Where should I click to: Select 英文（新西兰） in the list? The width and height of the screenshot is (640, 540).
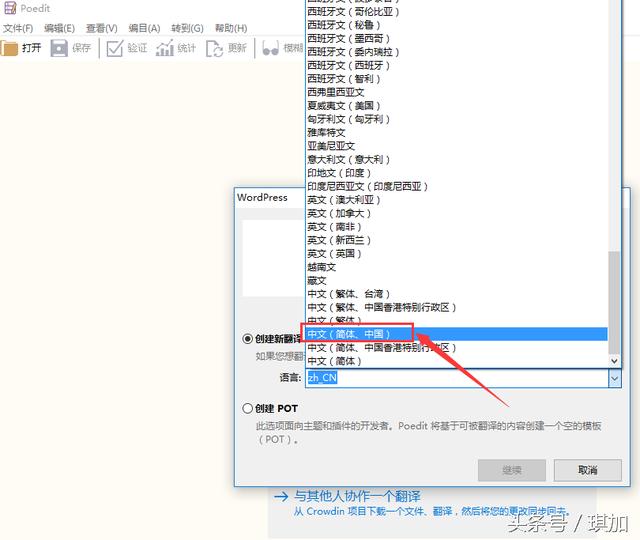click(x=457, y=240)
